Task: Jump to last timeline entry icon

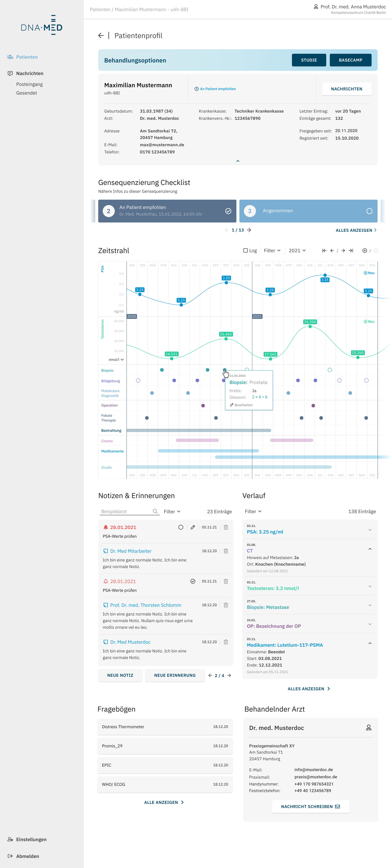Action: click(351, 251)
